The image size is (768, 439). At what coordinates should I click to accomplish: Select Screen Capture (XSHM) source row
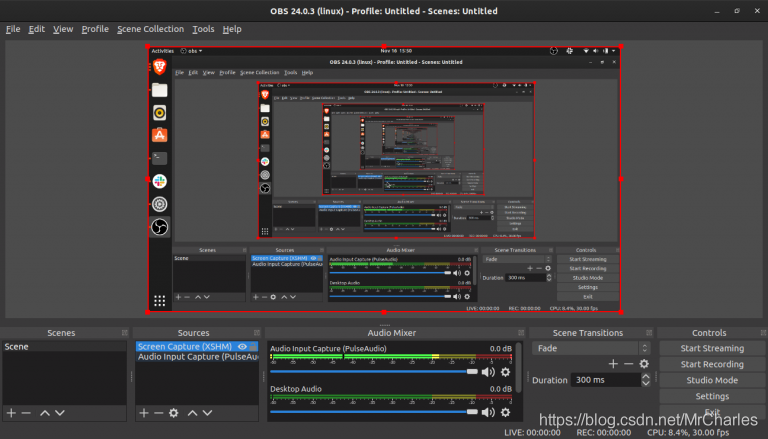point(197,346)
